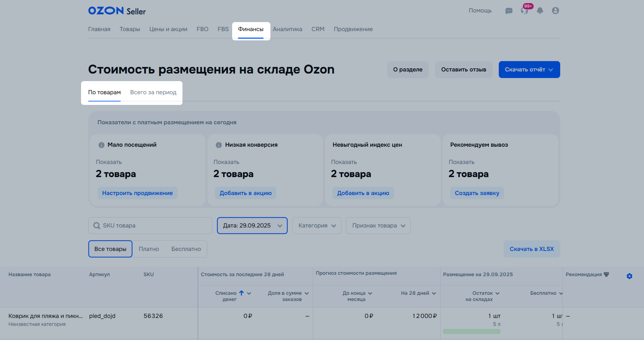Viewport: 644px width, 340px height.
Task: Click Настроить продвижение button
Action: click(x=137, y=193)
